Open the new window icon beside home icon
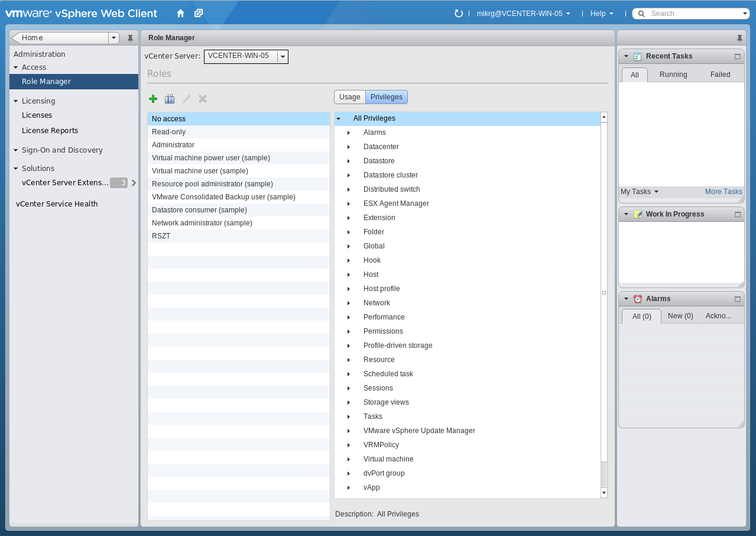 coord(199,13)
